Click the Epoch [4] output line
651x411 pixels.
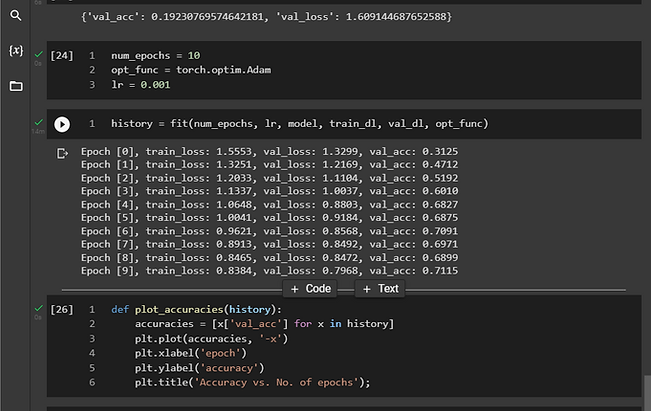[x=269, y=205]
